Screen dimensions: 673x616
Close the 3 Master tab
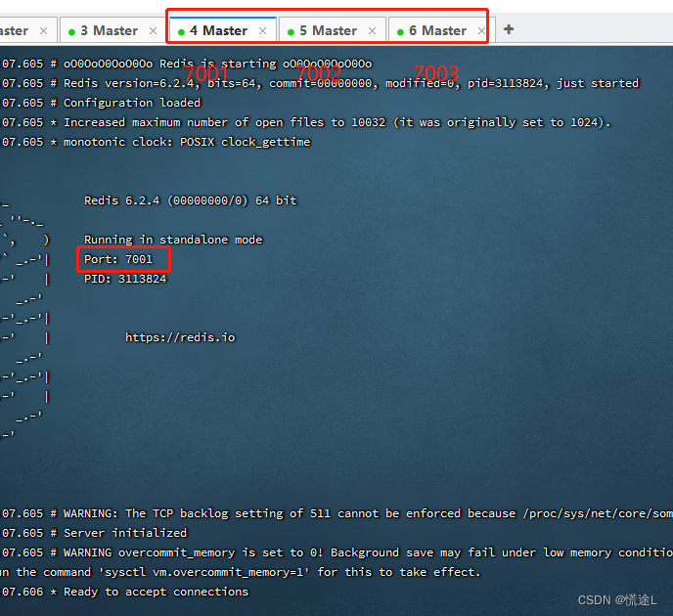[153, 31]
